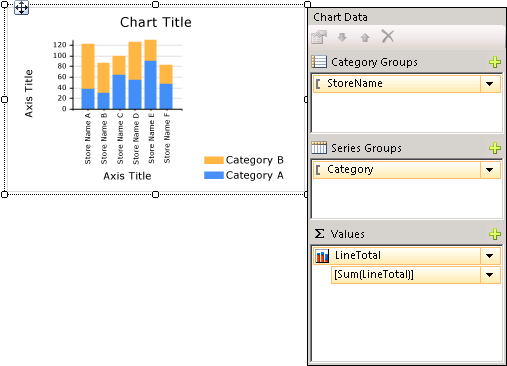Click the Category B legend label
Screen dimensions: 507x366
pyautogui.click(x=255, y=160)
